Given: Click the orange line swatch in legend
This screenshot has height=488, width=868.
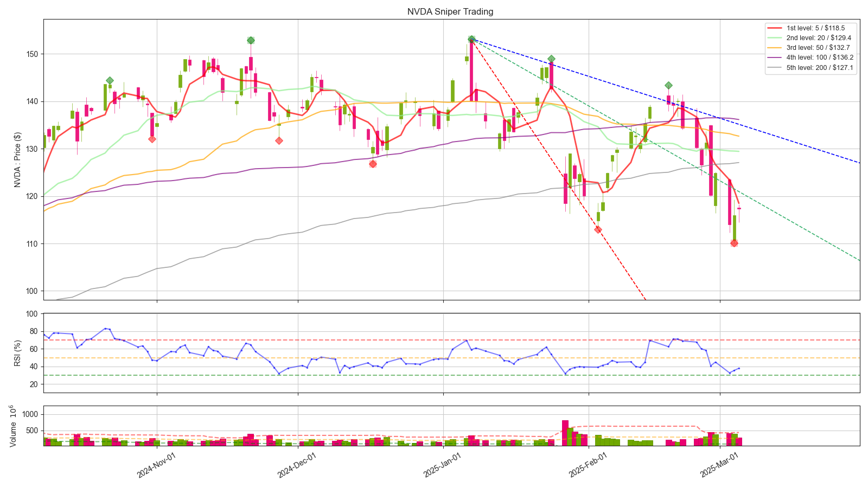Looking at the screenshot, I should pyautogui.click(x=775, y=48).
